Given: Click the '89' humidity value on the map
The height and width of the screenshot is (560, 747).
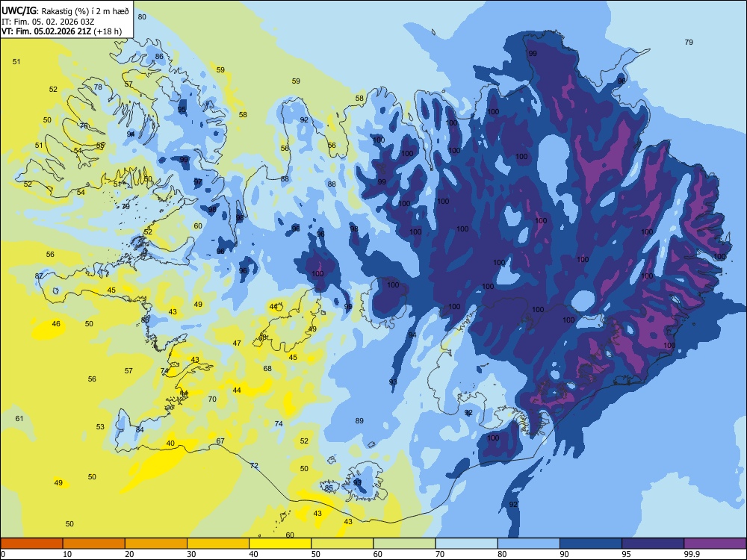Looking at the screenshot, I should (x=359, y=420).
